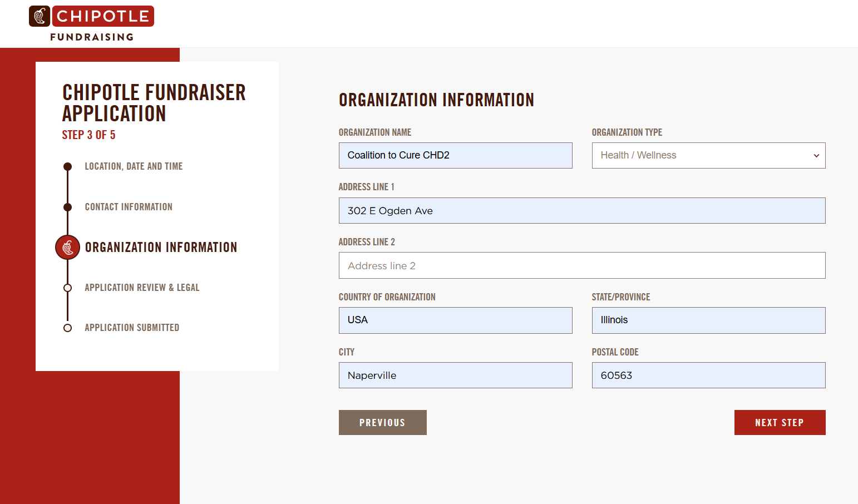This screenshot has height=504, width=858.
Task: Click the City field containing Naperville
Action: click(455, 375)
